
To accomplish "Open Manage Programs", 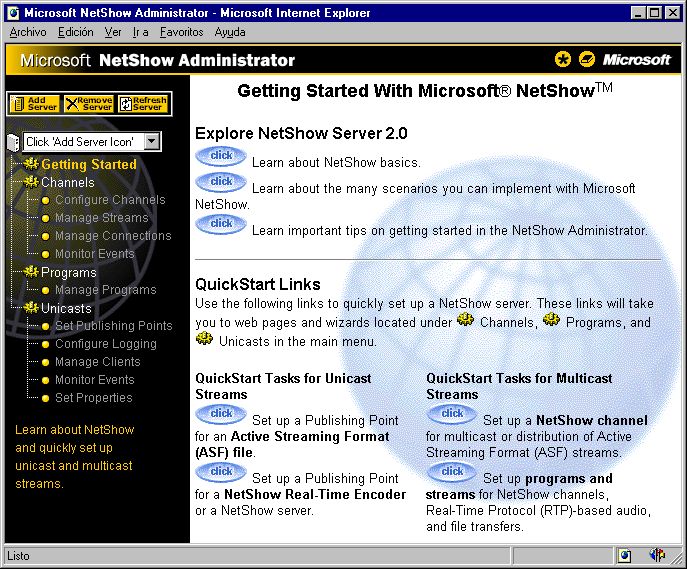I will coord(106,290).
